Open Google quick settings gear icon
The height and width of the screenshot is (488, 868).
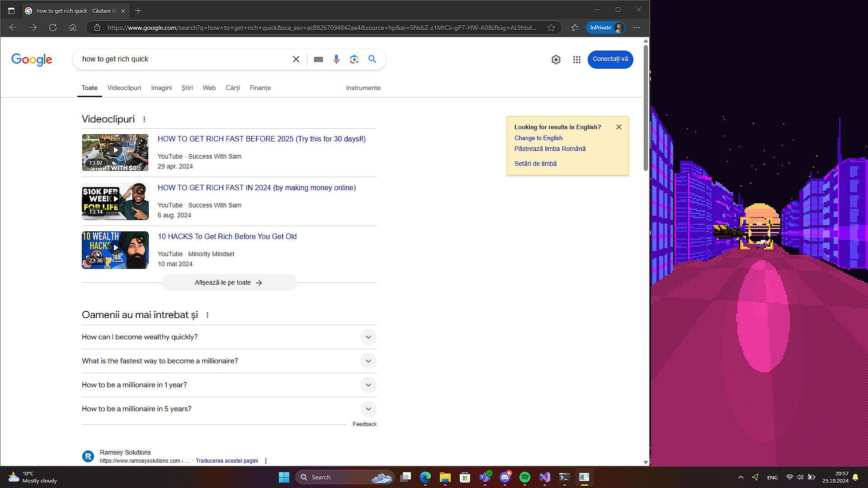(556, 60)
